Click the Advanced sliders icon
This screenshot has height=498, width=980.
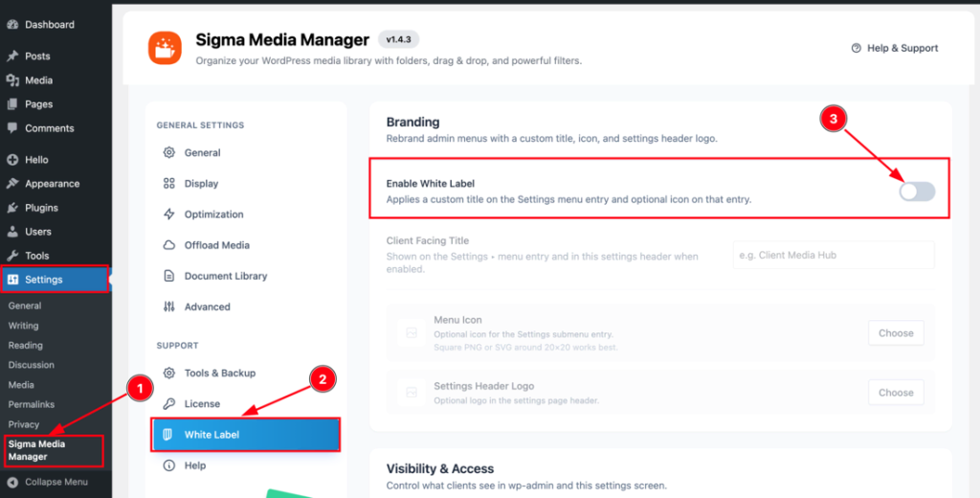(x=168, y=306)
